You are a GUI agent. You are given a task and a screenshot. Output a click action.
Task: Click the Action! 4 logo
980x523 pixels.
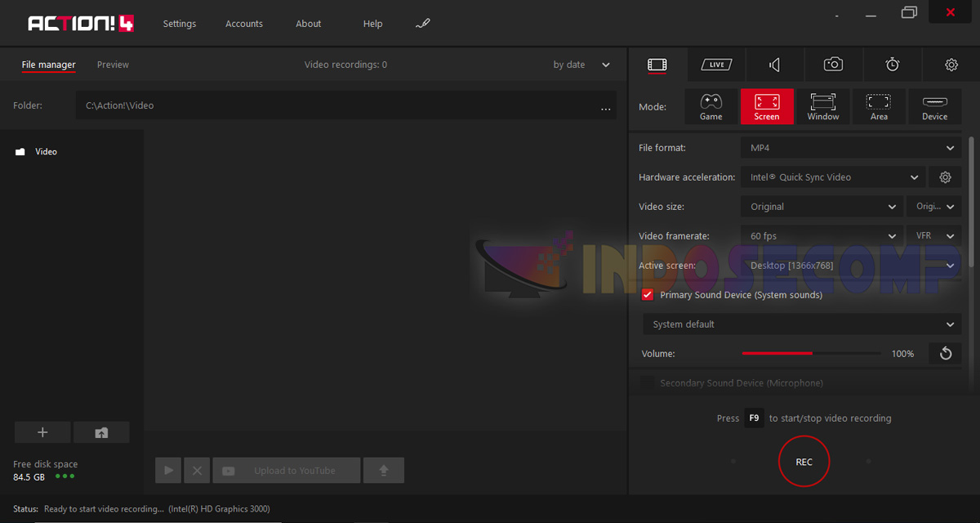click(81, 24)
